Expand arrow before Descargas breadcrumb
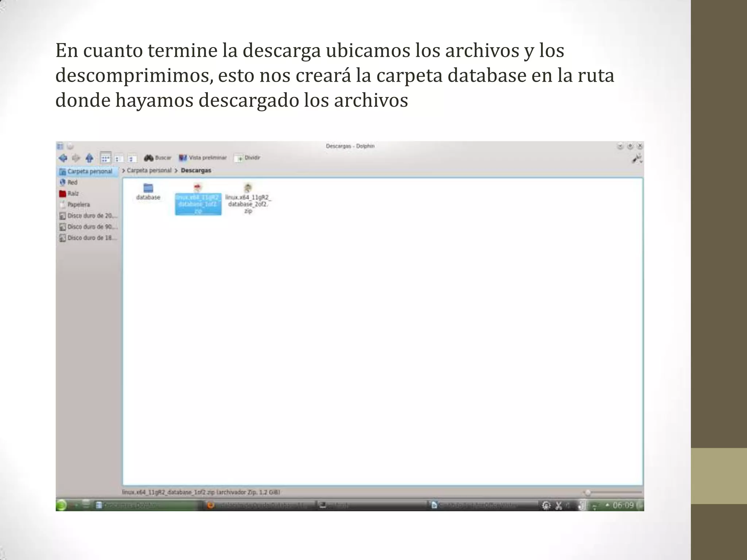This screenshot has width=747, height=560. pos(176,170)
